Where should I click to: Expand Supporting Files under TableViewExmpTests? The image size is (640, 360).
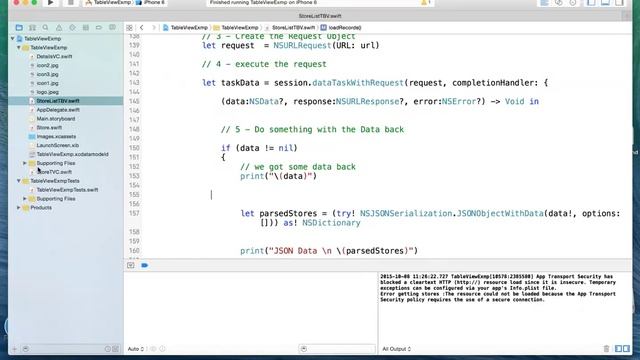click(x=25, y=199)
